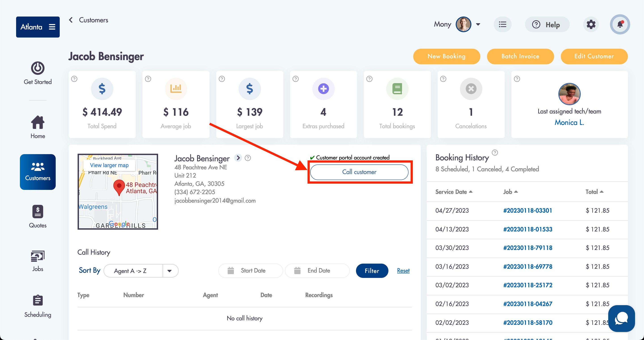Click the Get Started power icon
Viewport: 644px width, 340px height.
[38, 68]
